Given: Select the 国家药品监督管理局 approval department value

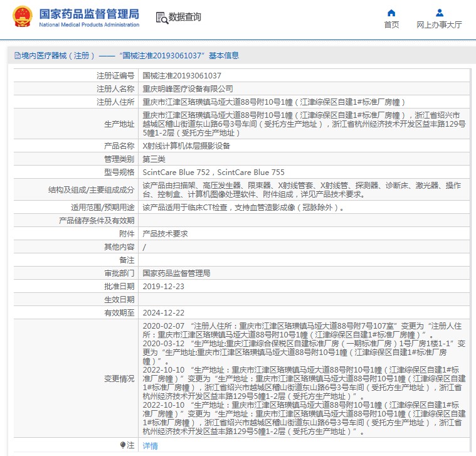Looking at the screenshot, I should [176, 273].
